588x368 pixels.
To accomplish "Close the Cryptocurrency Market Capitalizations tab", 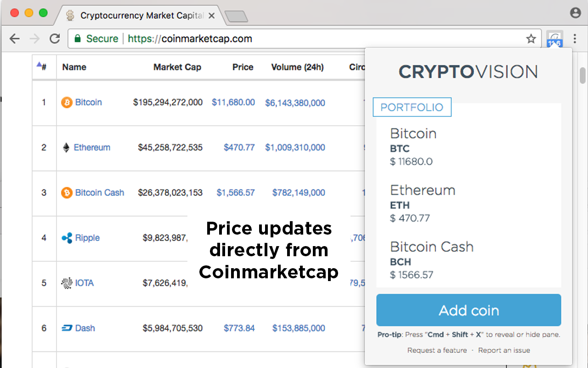I will tap(211, 16).
